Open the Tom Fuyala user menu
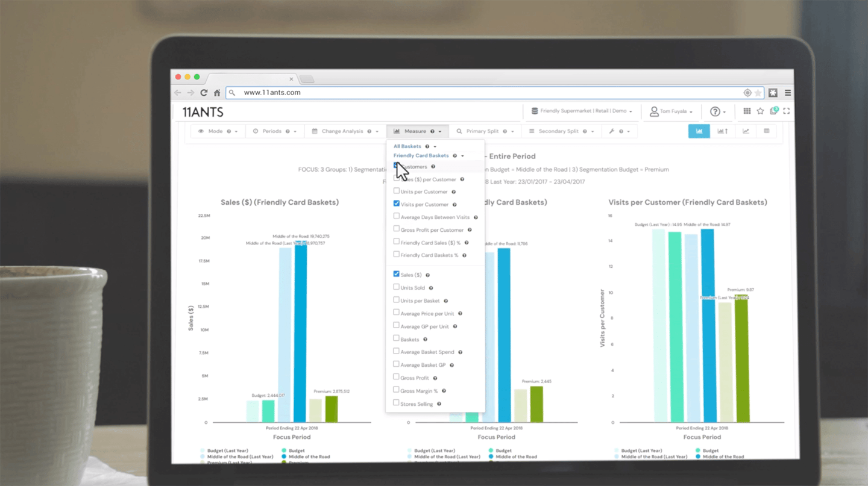 click(671, 111)
